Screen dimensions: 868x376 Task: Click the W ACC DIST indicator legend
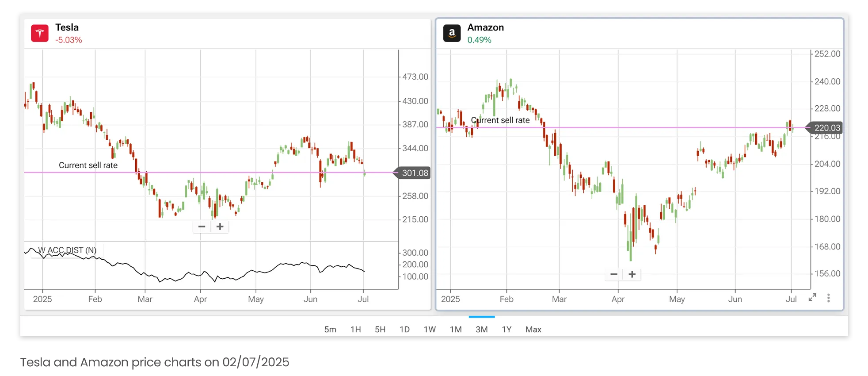click(x=67, y=250)
